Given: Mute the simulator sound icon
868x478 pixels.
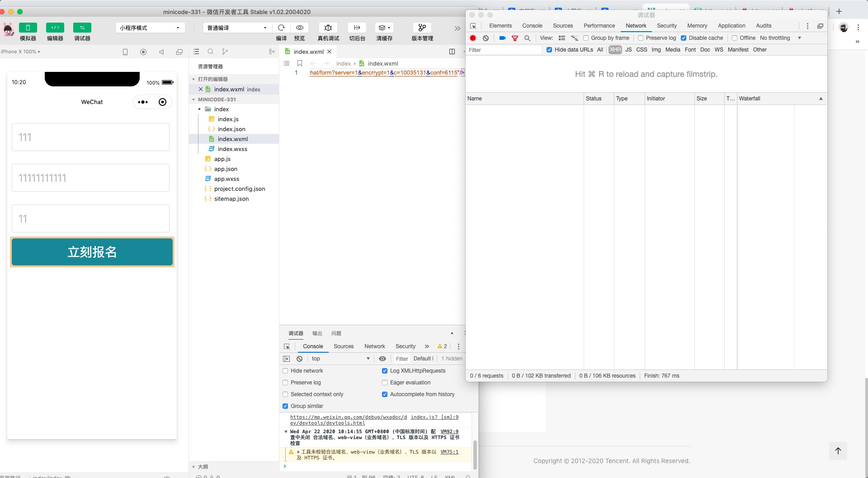Looking at the screenshot, I should click(x=161, y=52).
